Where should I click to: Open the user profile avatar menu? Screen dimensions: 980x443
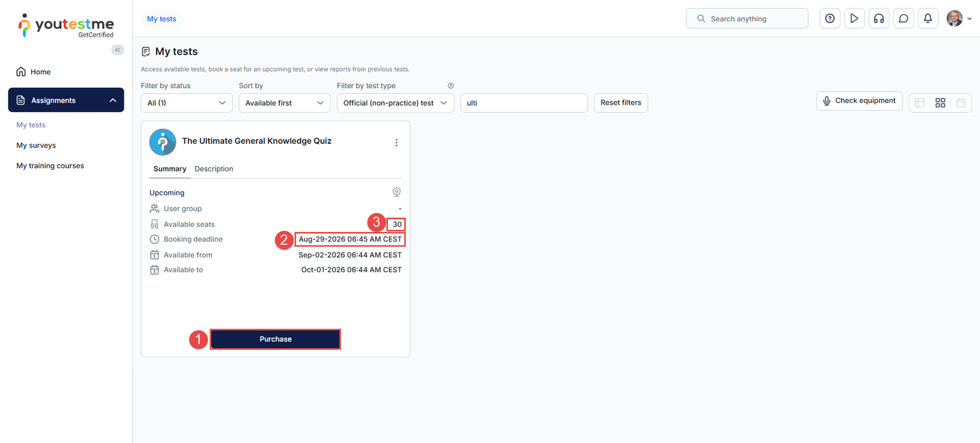coord(958,18)
